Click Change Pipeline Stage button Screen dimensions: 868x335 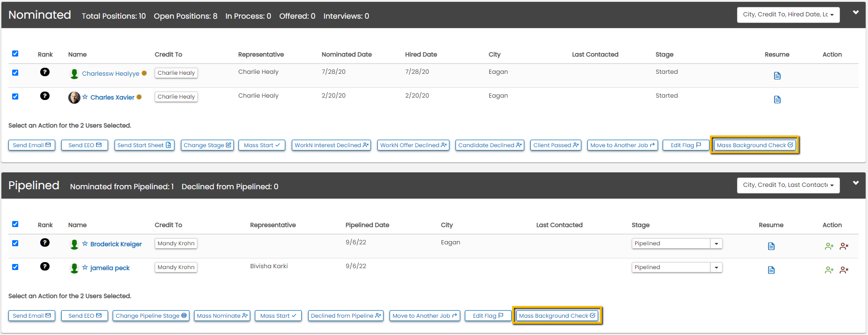pos(151,316)
